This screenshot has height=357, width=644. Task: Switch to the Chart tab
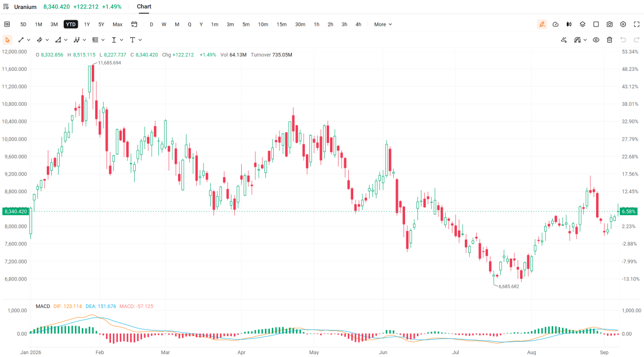(x=144, y=7)
